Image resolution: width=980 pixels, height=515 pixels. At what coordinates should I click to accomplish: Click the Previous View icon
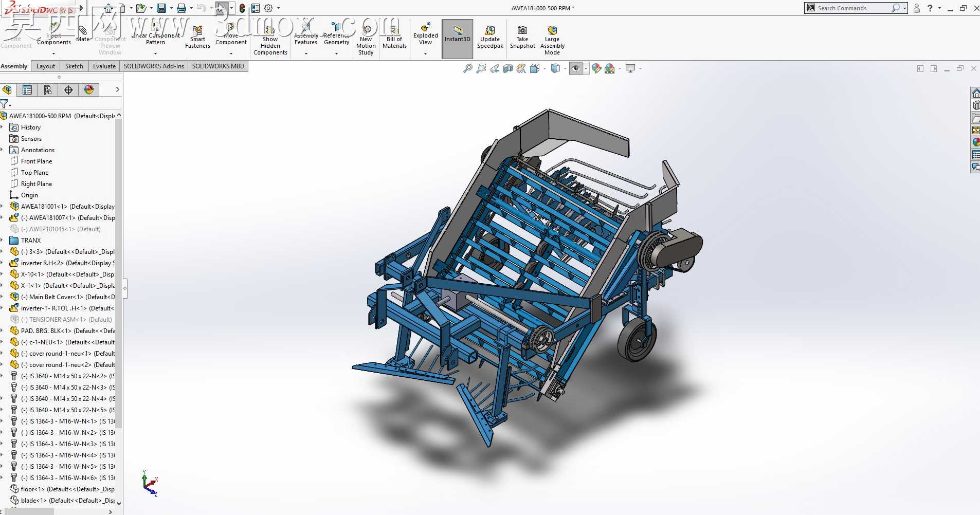click(495, 68)
